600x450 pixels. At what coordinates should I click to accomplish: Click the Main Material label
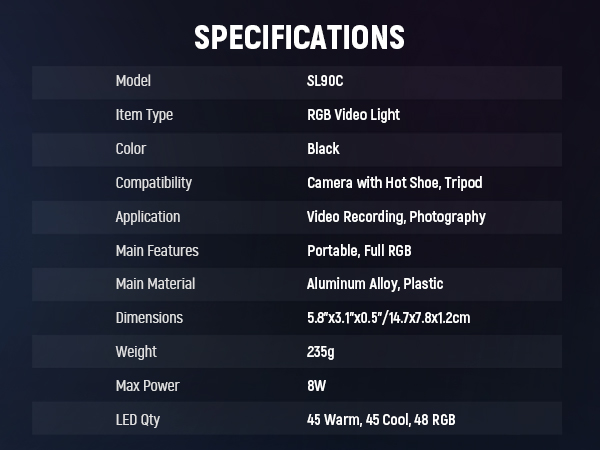point(155,284)
